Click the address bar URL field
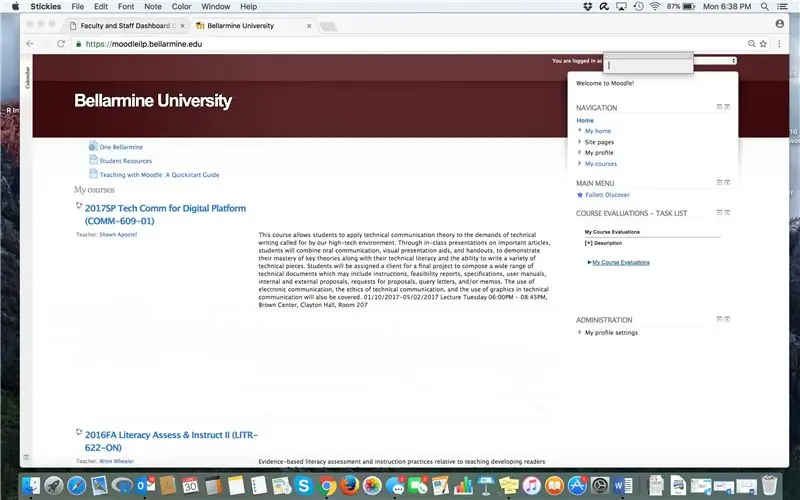Screen dimensions: 800x500 coord(408,44)
